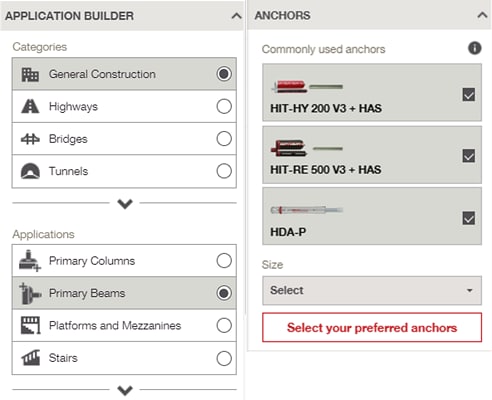Select the Stairs radio button
Image resolution: width=492 pixels, height=400 pixels.
coord(224,358)
